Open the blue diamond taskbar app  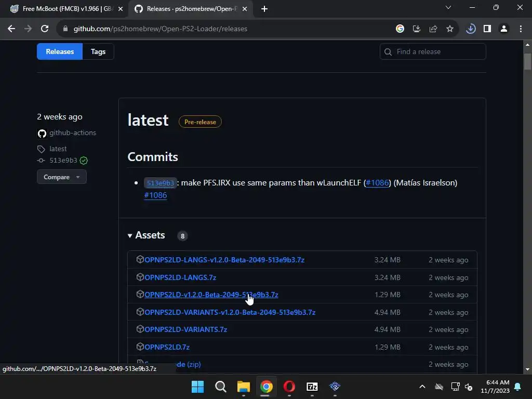[335, 387]
